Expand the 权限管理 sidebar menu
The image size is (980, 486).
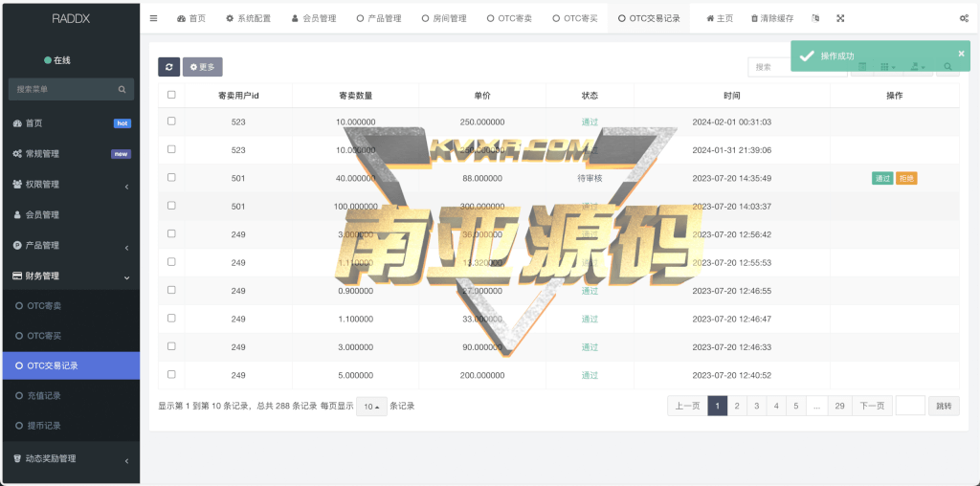70,185
